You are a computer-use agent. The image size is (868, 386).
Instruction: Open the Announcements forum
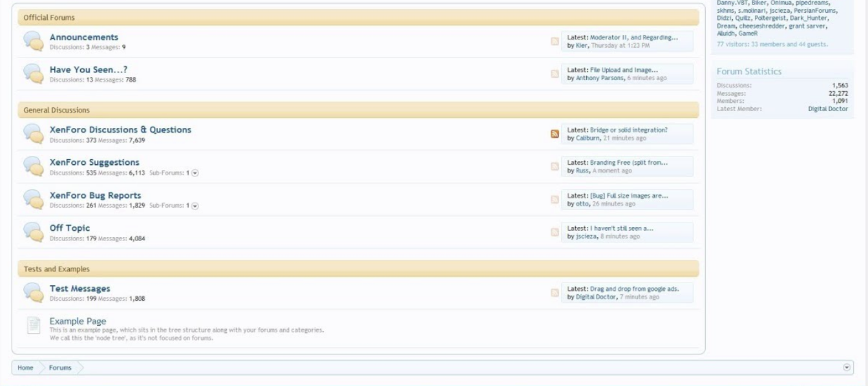(x=84, y=38)
